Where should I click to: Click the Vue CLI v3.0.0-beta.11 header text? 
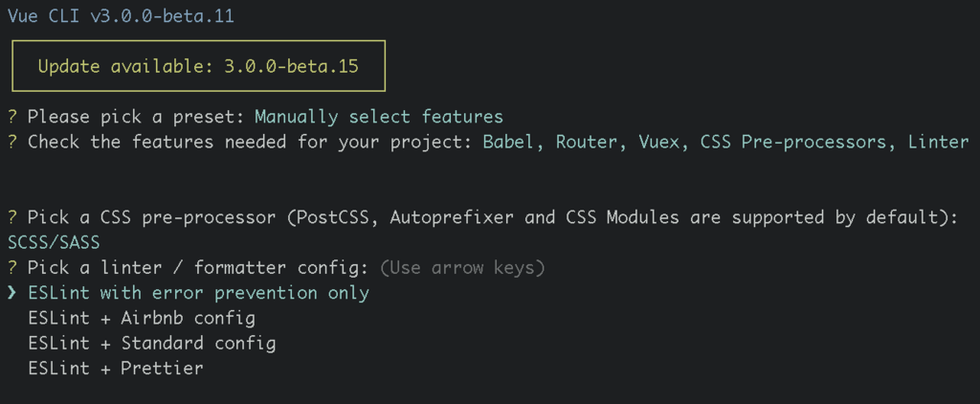[x=121, y=15]
